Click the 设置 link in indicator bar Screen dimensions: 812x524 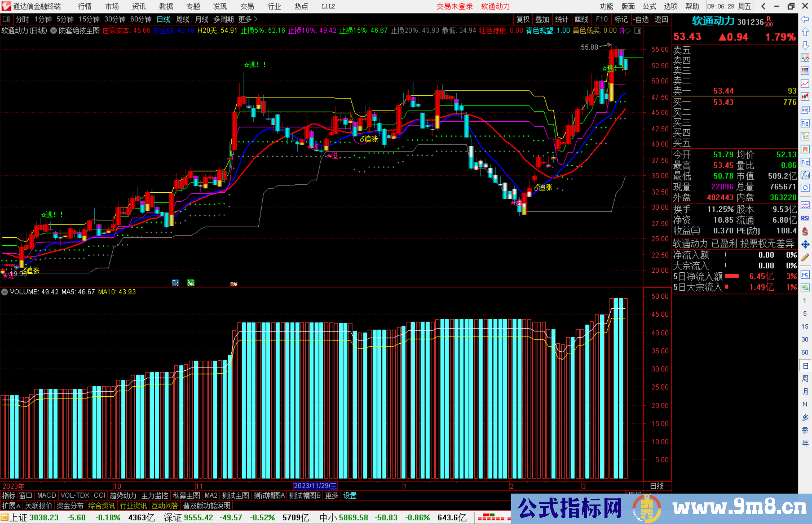click(350, 495)
